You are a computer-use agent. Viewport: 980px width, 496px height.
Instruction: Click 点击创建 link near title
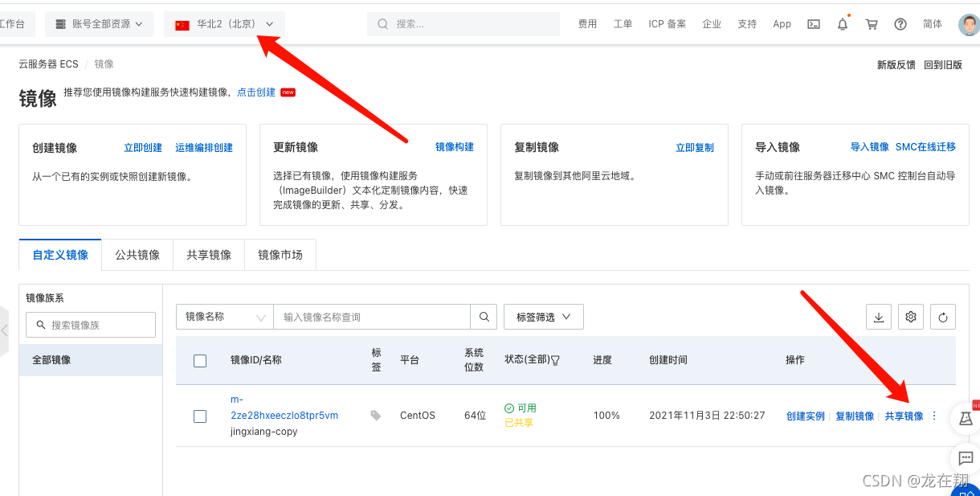(256, 92)
